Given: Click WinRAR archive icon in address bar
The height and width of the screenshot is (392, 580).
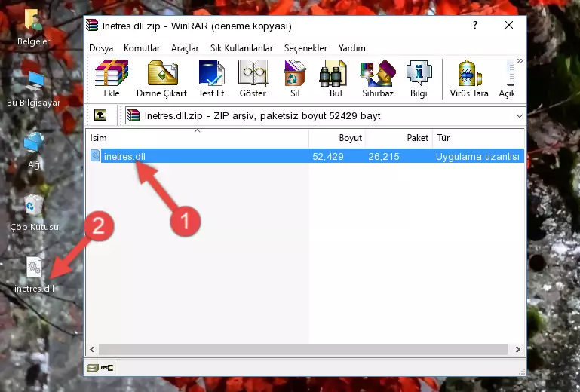Looking at the screenshot, I should (x=133, y=116).
